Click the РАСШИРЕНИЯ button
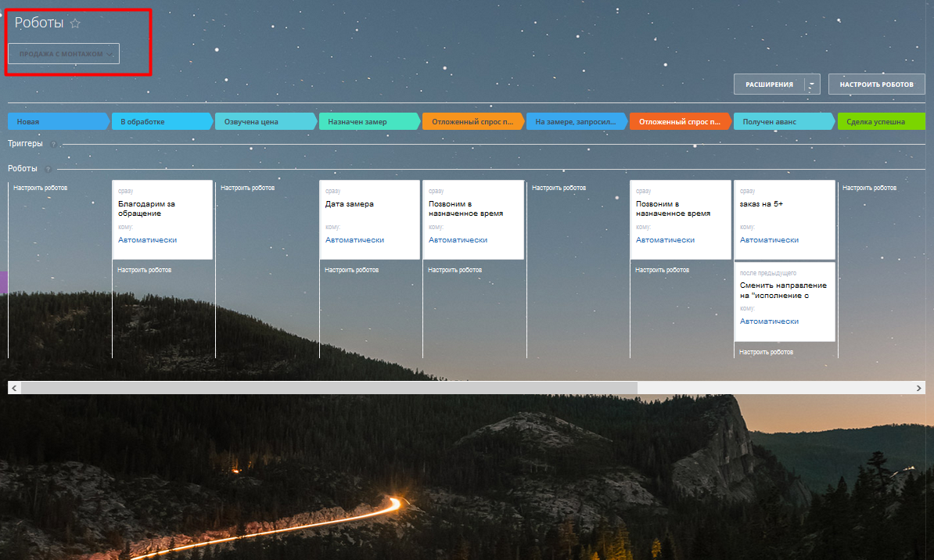 769,84
